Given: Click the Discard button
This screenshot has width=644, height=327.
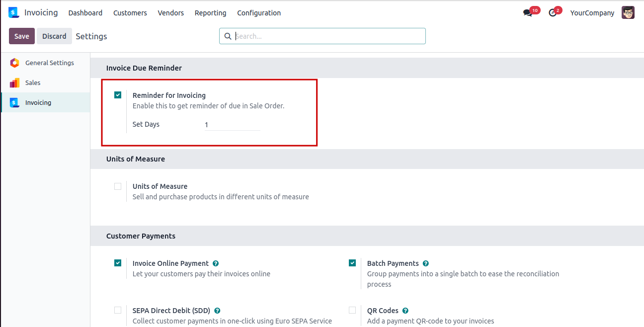Looking at the screenshot, I should pyautogui.click(x=54, y=36).
